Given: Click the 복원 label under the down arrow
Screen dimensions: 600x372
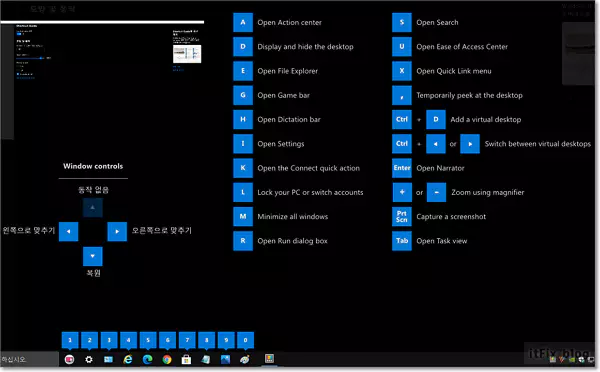Looking at the screenshot, I should pyautogui.click(x=93, y=273).
